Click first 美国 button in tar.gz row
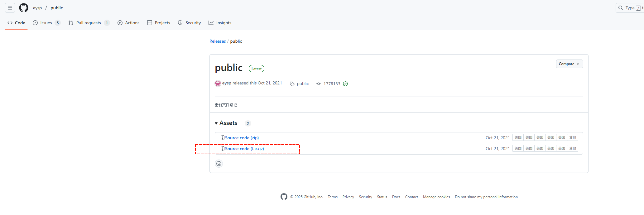Screen dimensions: 644x215 [x=518, y=148]
